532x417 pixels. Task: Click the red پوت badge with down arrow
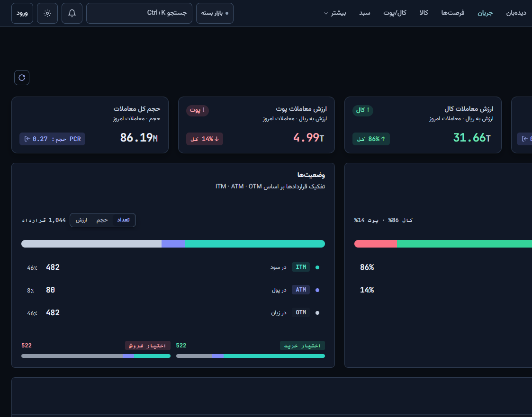point(198,110)
